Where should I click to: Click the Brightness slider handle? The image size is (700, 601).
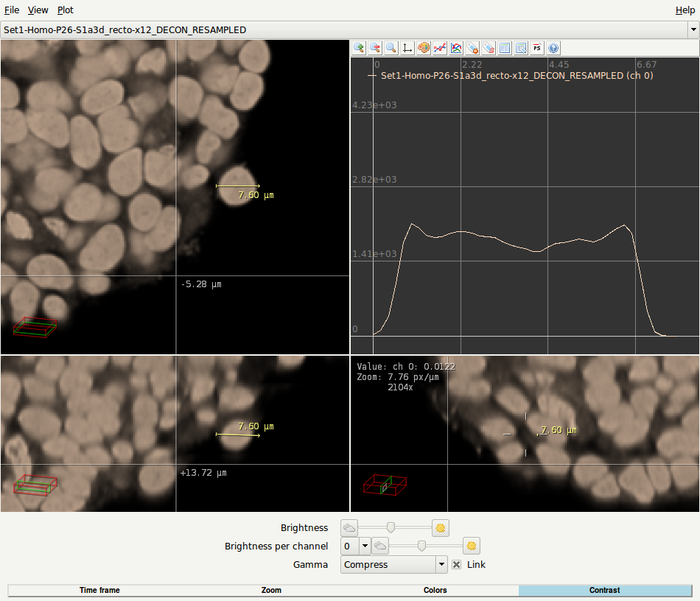pyautogui.click(x=391, y=527)
